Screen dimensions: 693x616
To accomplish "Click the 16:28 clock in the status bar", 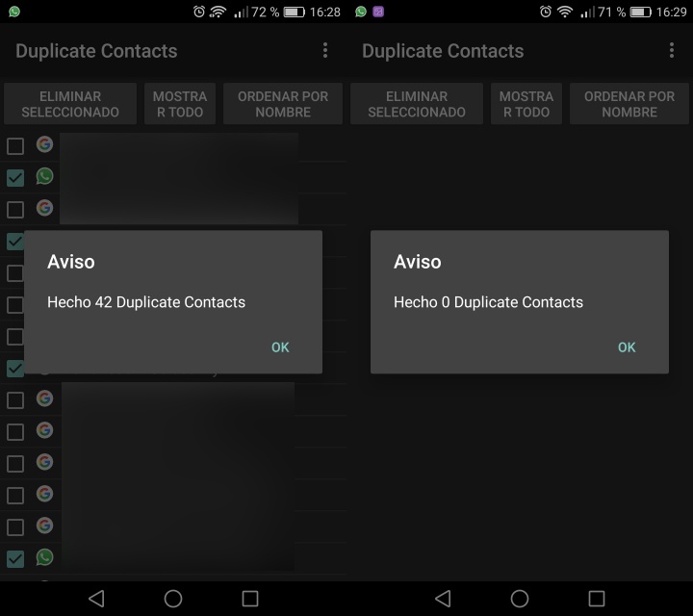I will tap(325, 12).
